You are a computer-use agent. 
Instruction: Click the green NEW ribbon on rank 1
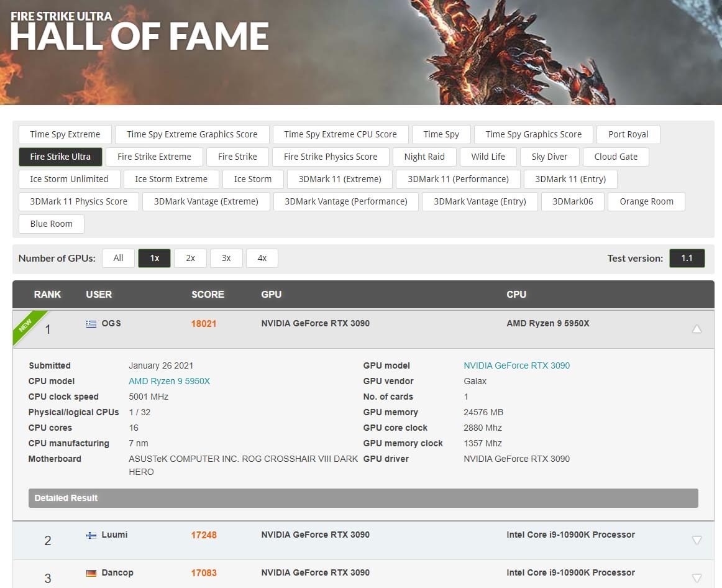tap(27, 326)
